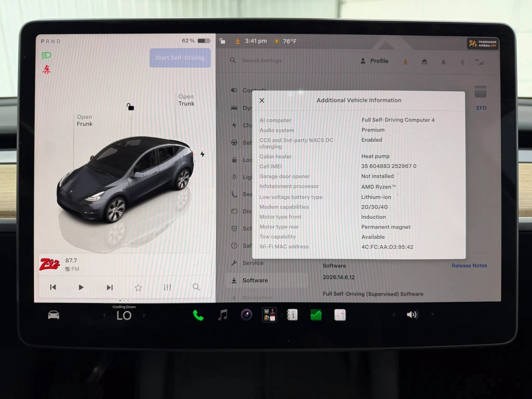Tap the charge port lightning bolt icon
Viewport: 532px width, 399px height.
[202, 154]
